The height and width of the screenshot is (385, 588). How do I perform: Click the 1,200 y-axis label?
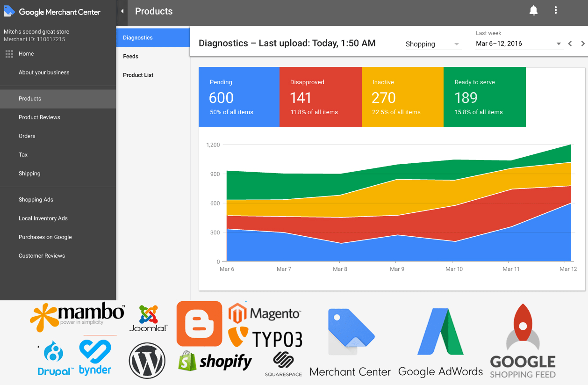pos(213,145)
